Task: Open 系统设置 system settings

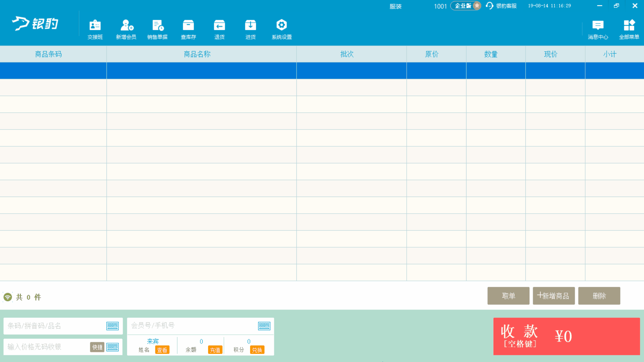Action: [282, 29]
